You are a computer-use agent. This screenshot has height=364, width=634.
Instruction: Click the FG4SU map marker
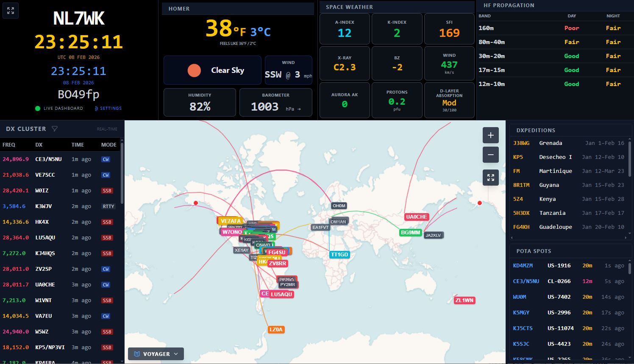(x=277, y=252)
